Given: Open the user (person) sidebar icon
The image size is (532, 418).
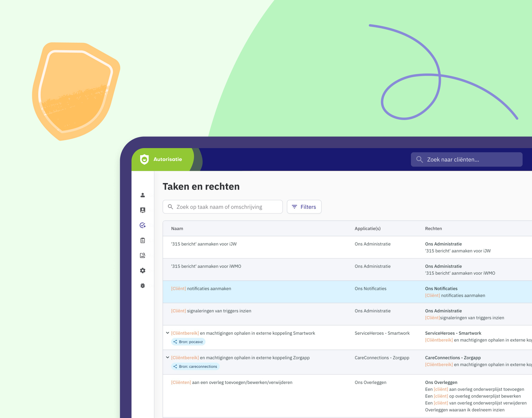Looking at the screenshot, I should click(143, 195).
